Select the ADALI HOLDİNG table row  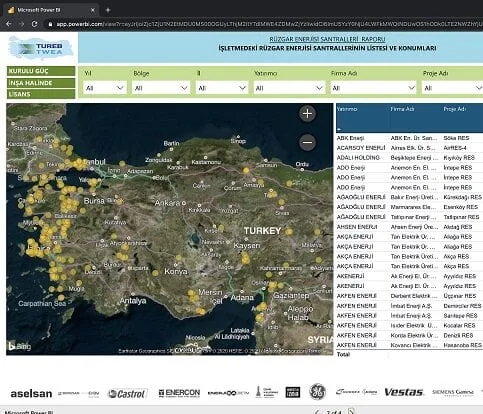[409, 158]
